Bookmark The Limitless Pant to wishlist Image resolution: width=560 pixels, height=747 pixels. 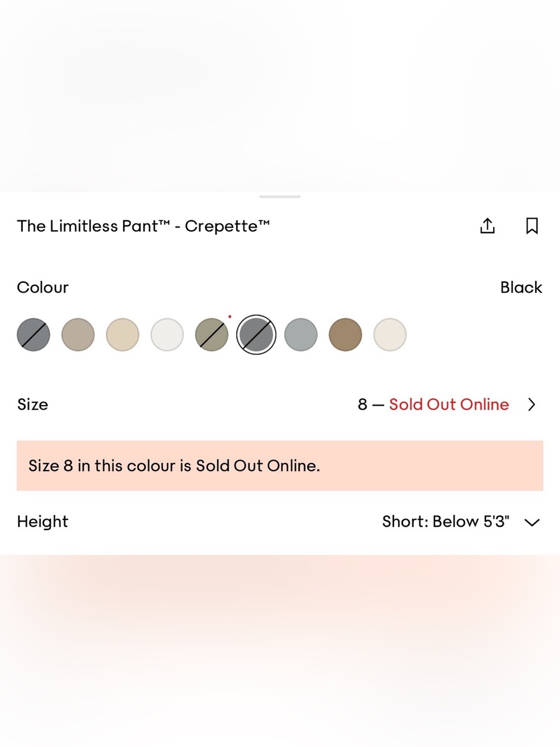tap(532, 226)
